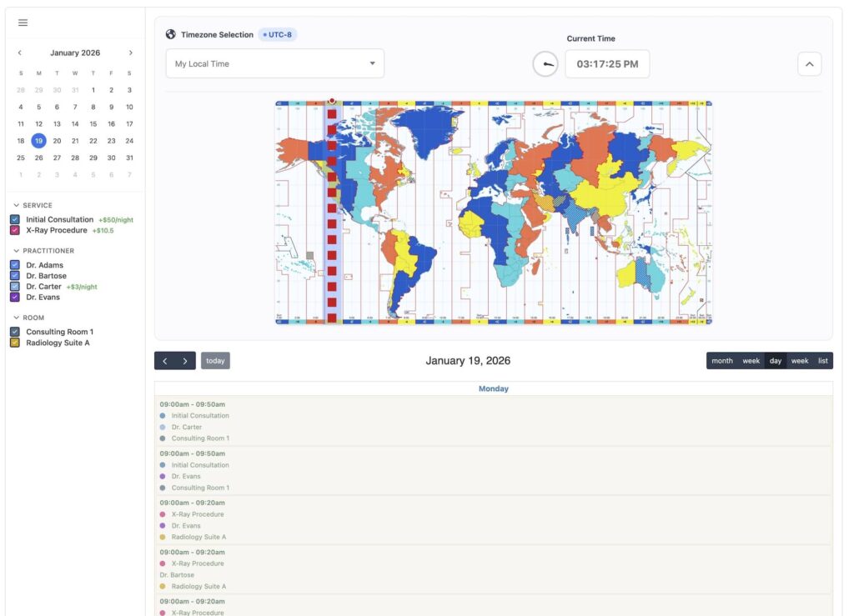Uncheck the Initial Consultation service
Image resolution: width=854 pixels, height=616 pixels.
click(x=15, y=220)
